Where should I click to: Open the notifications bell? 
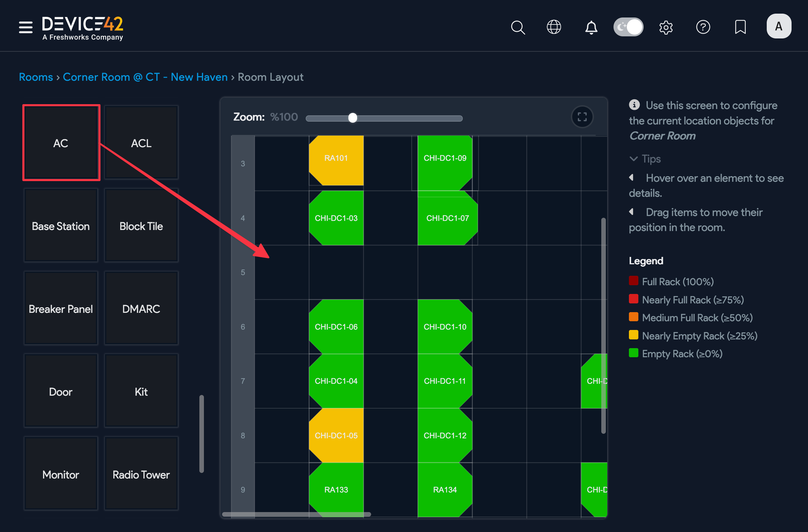tap(591, 27)
